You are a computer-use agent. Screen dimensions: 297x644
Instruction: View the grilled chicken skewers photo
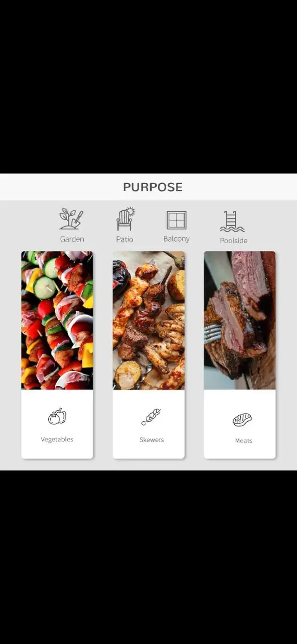tap(148, 320)
